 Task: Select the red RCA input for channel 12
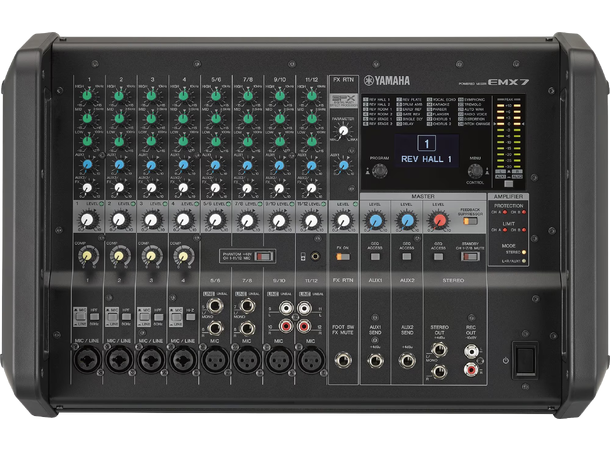coord(304,326)
